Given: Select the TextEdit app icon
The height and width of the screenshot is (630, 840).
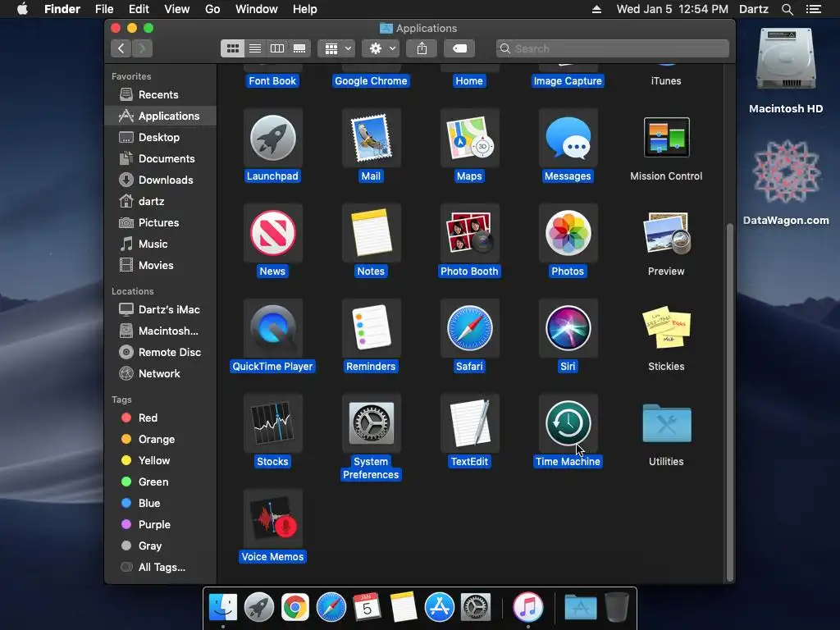Looking at the screenshot, I should point(469,423).
